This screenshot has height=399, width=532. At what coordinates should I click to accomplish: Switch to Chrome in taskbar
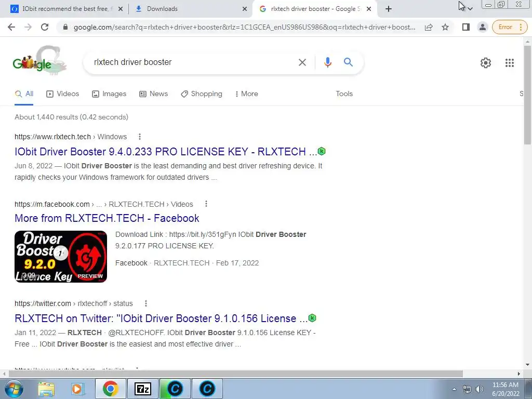coord(110,389)
